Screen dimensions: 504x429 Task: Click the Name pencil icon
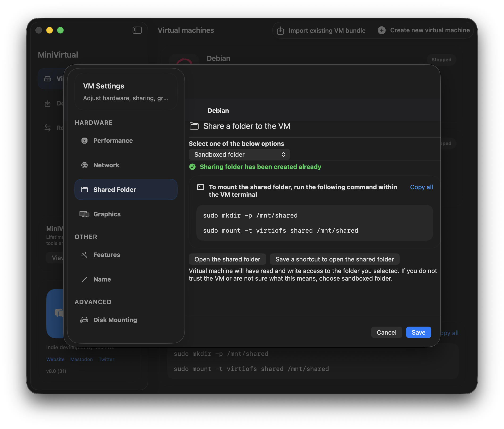coord(84,279)
